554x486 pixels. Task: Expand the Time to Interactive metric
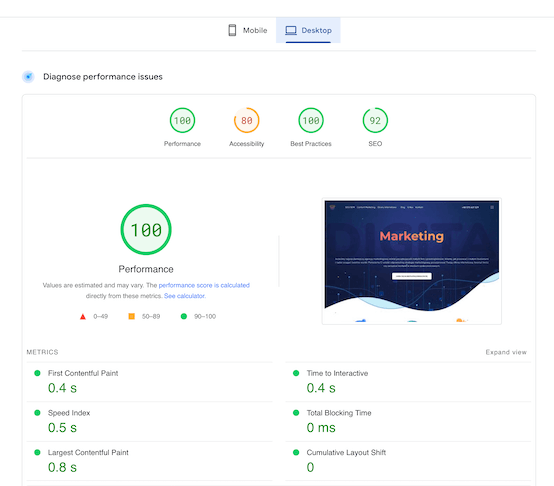(408, 382)
